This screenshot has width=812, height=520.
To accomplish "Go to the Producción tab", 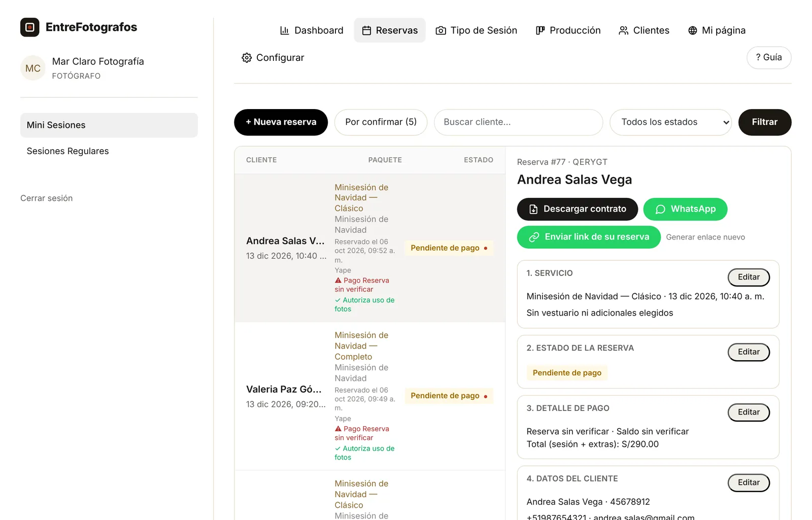I will click(x=568, y=30).
